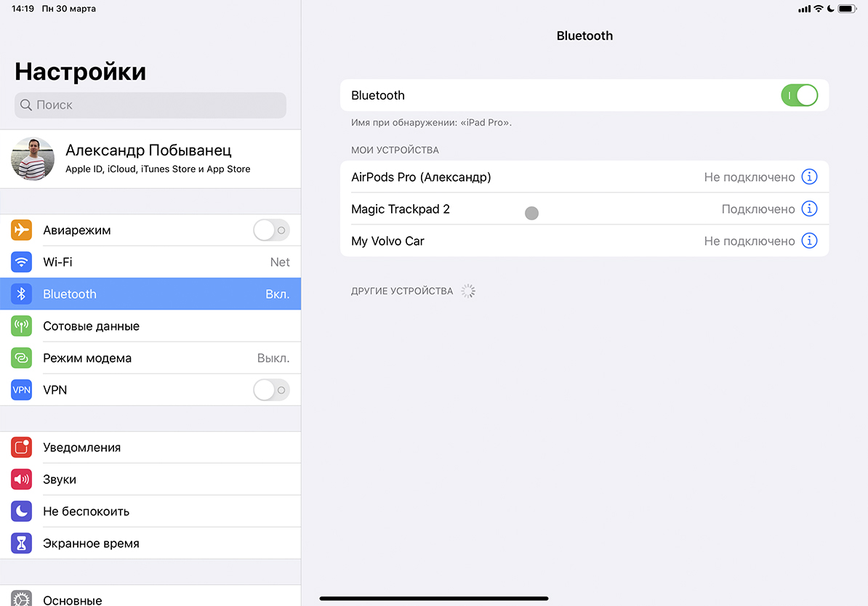
Task: Click the Не подключено status for Volvo Car
Action: 750,241
